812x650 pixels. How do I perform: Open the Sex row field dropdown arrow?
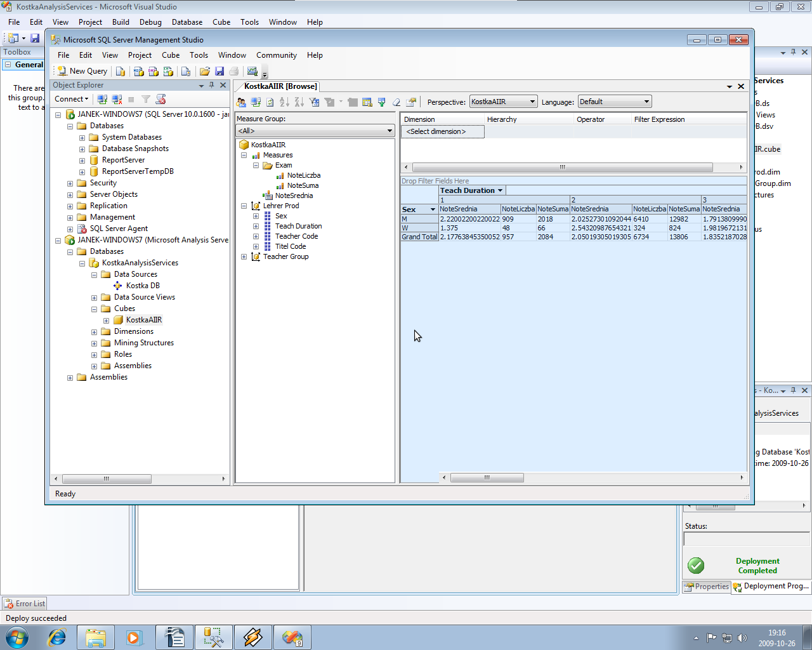(x=433, y=209)
